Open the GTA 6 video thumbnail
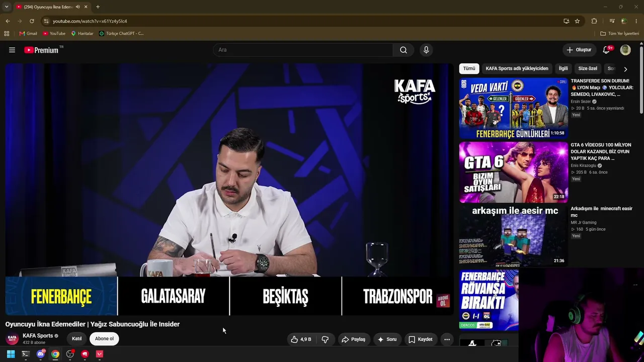Image resolution: width=644 pixels, height=362 pixels. tap(514, 172)
